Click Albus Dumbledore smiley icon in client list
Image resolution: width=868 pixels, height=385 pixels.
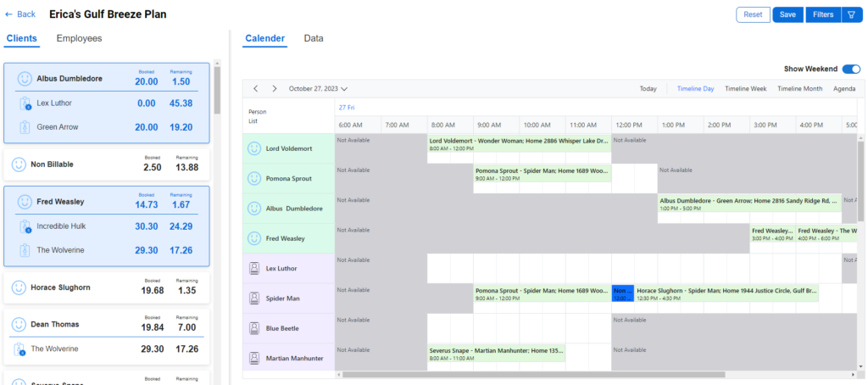pyautogui.click(x=25, y=79)
